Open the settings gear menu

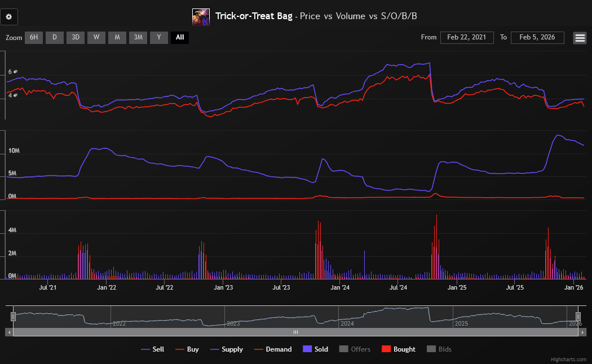(8, 17)
